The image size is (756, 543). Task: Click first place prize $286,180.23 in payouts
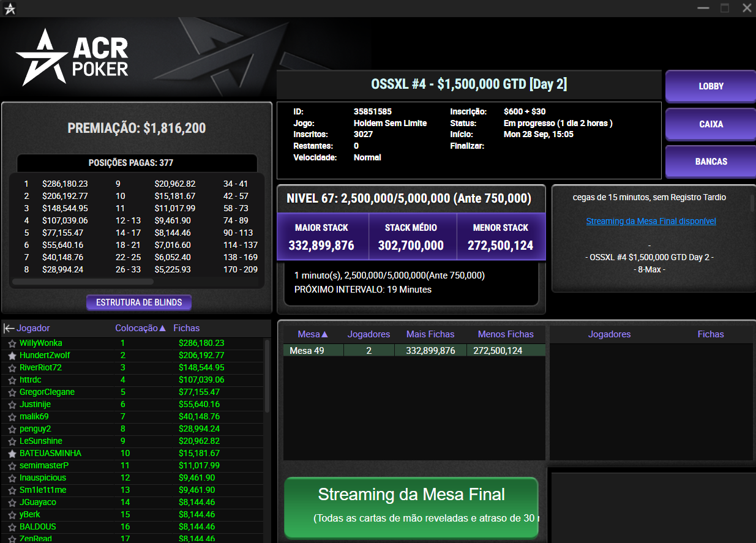click(65, 184)
